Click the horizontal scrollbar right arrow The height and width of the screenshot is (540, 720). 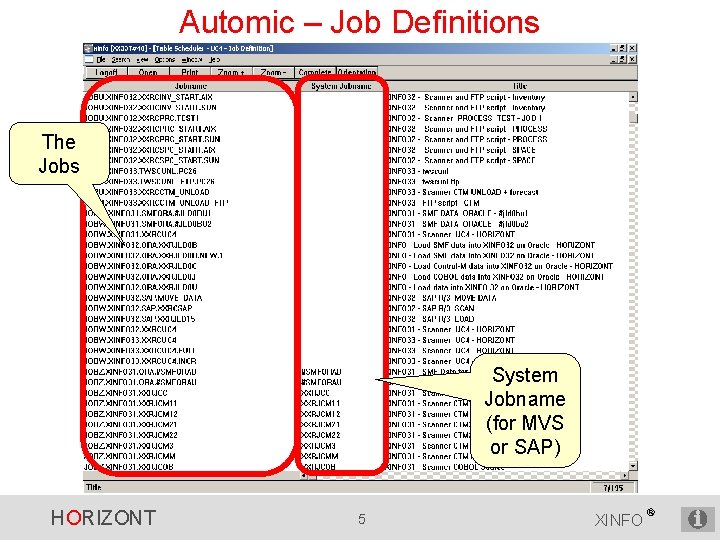624,476
